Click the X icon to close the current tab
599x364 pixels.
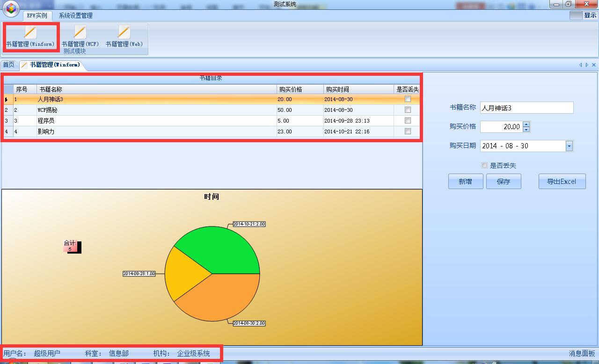(x=593, y=65)
